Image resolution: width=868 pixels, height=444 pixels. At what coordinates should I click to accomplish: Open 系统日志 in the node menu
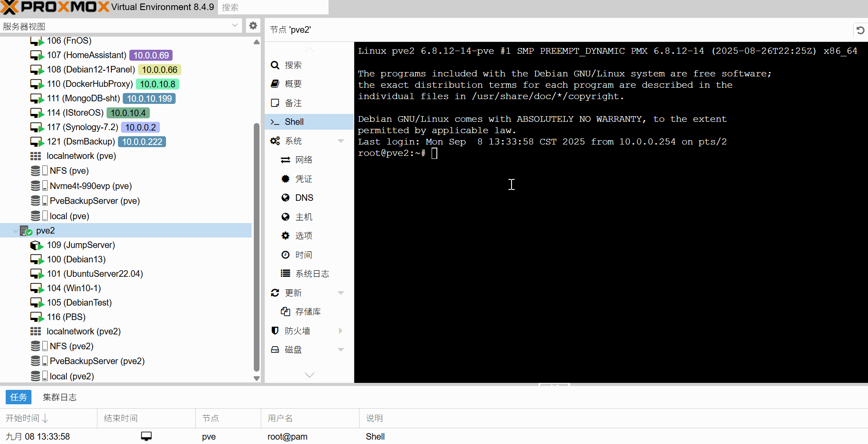pyautogui.click(x=309, y=274)
